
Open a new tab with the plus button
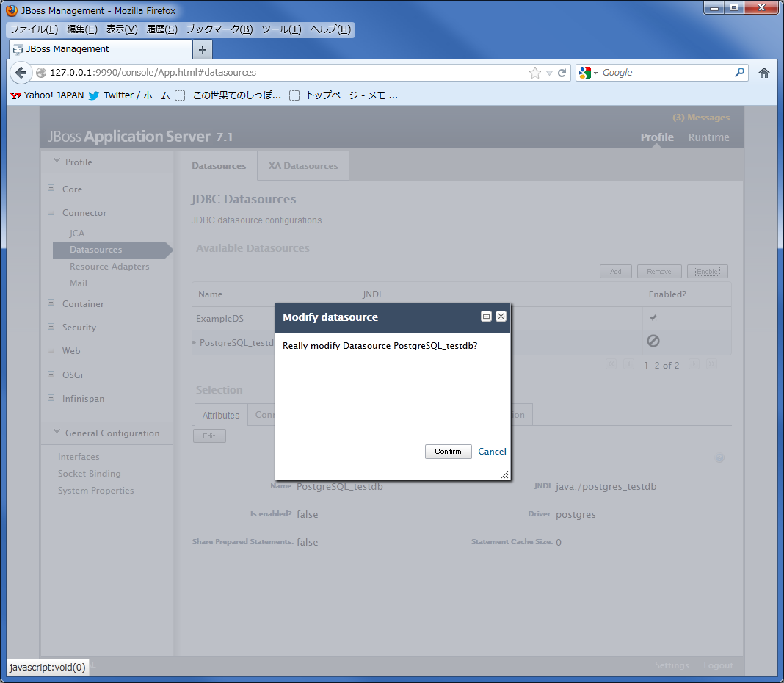click(x=203, y=49)
